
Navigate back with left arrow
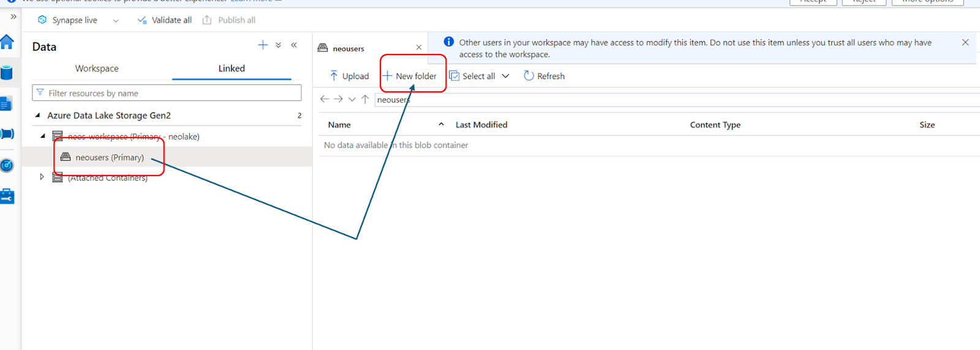[x=325, y=99]
